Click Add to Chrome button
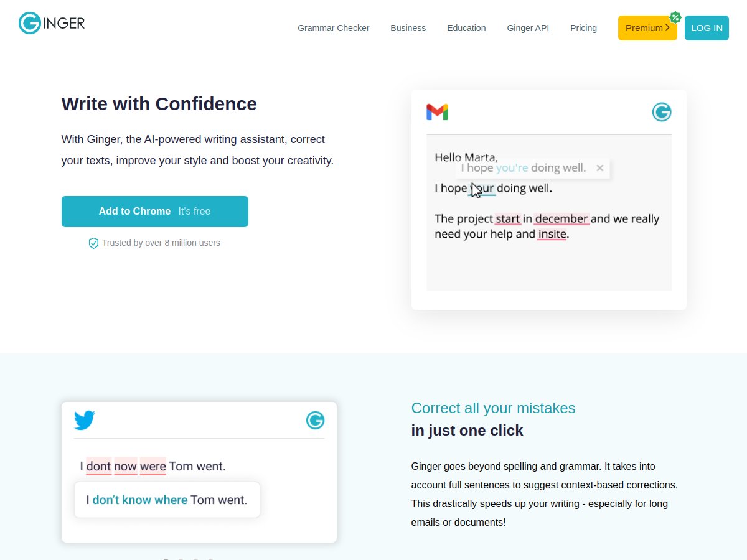747x560 pixels. pos(155,212)
